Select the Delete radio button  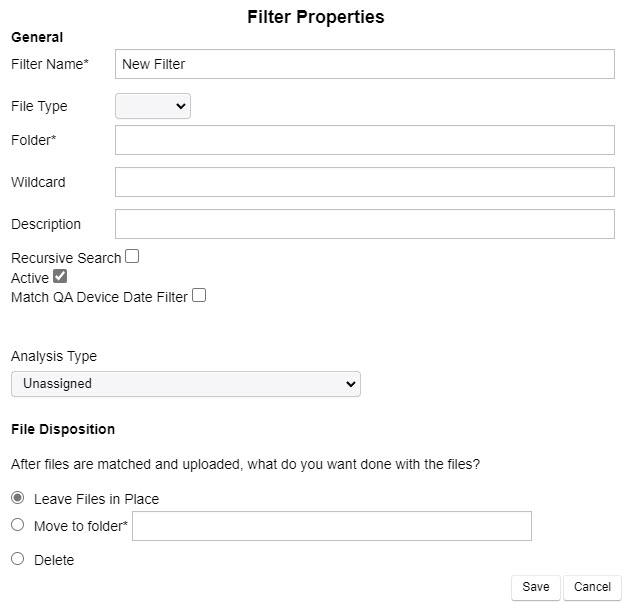coord(18,559)
